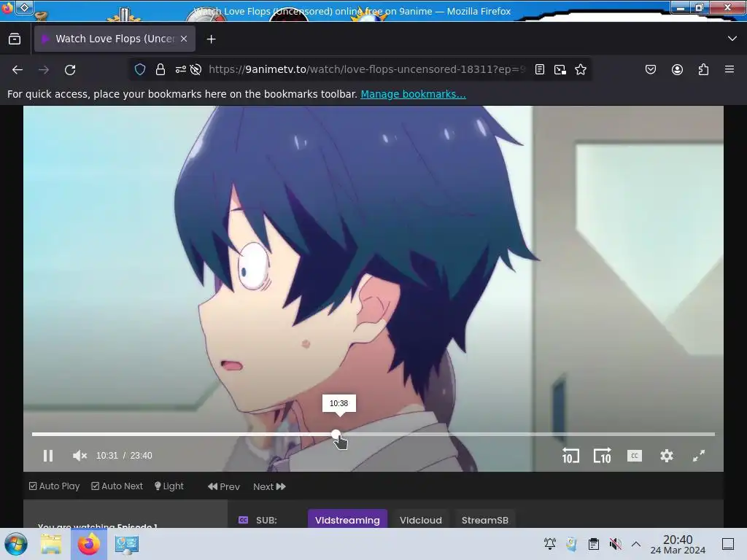Skip forward 10 seconds in video
This screenshot has height=560, width=747.
pyautogui.click(x=602, y=456)
